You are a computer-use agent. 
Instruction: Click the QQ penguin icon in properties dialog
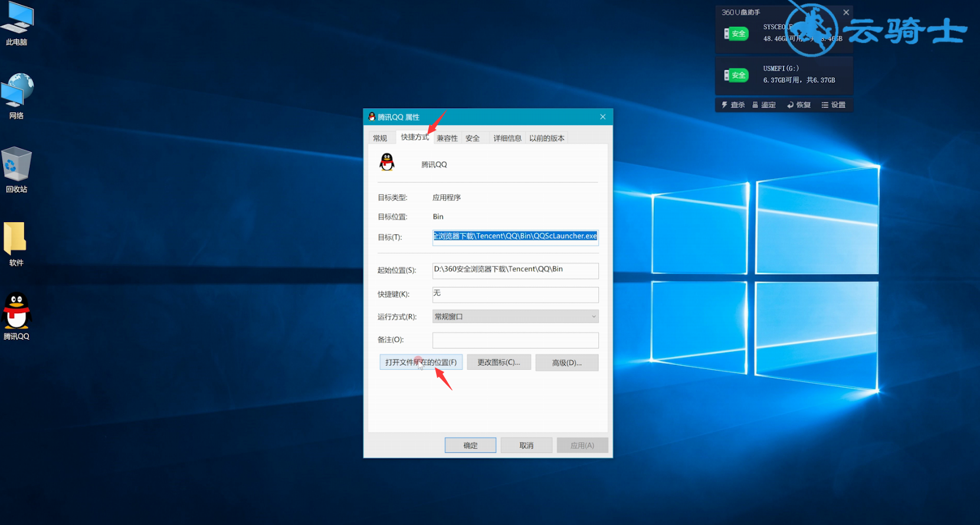click(387, 162)
